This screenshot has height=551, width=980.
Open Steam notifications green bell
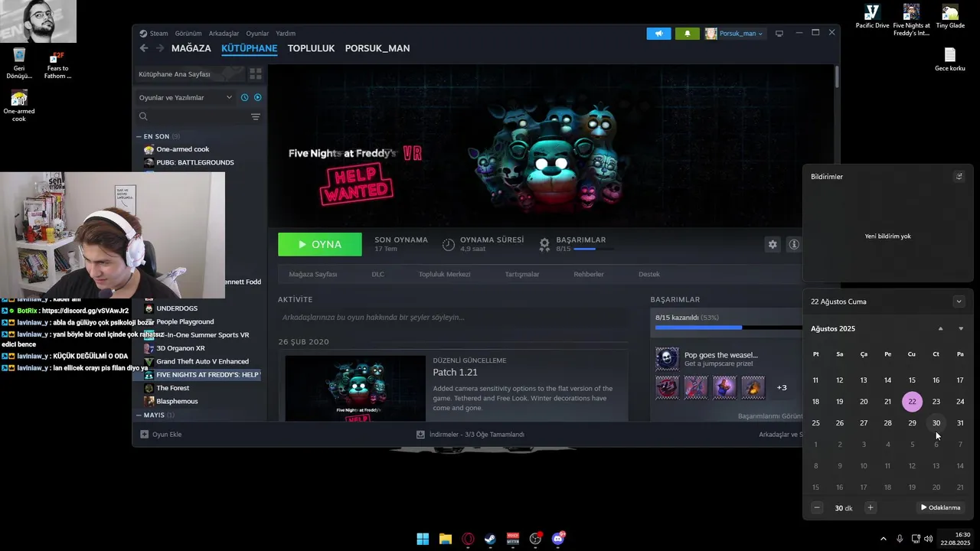[687, 34]
